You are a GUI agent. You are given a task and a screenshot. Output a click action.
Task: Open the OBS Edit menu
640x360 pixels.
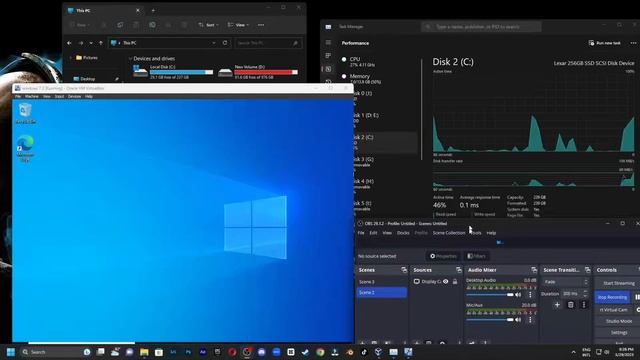click(x=373, y=233)
